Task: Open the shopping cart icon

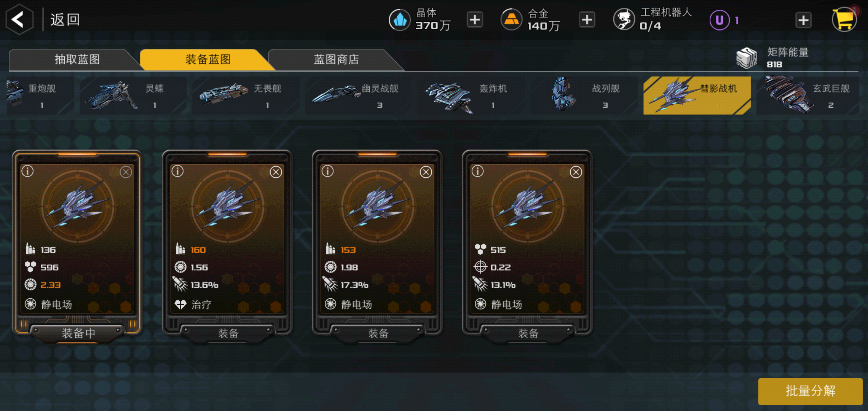Action: [844, 19]
